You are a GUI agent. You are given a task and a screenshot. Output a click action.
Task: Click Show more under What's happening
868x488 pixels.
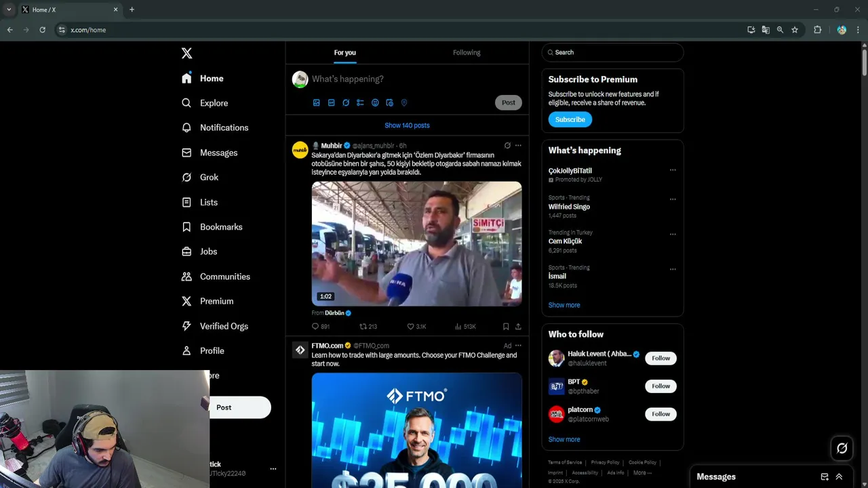(x=564, y=305)
